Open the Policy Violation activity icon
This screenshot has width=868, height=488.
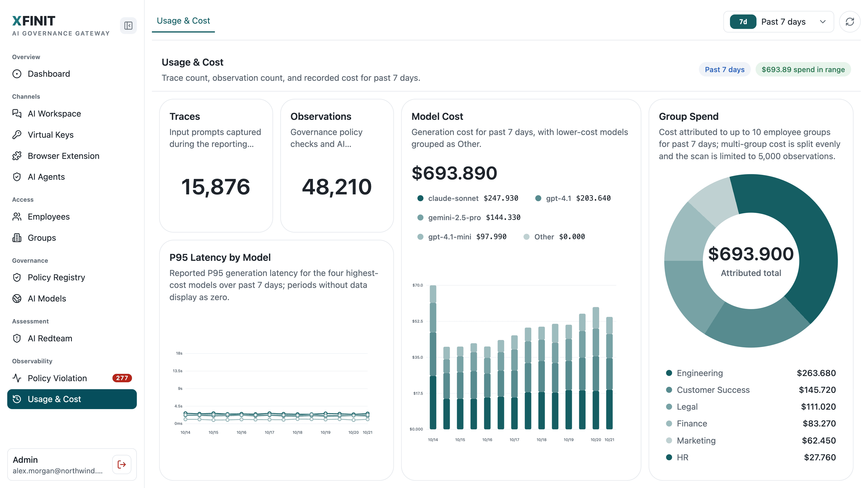click(x=17, y=378)
